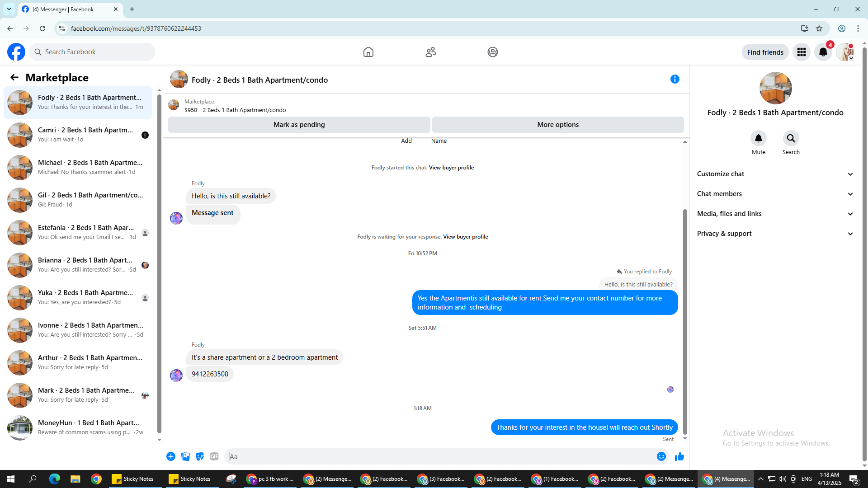Expand Privacy & support section
Screen dimensions: 868x488
tap(775, 234)
